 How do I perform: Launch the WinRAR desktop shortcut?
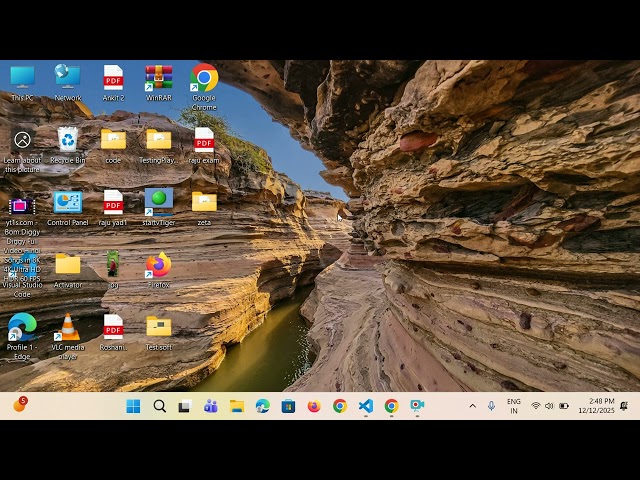tap(158, 78)
